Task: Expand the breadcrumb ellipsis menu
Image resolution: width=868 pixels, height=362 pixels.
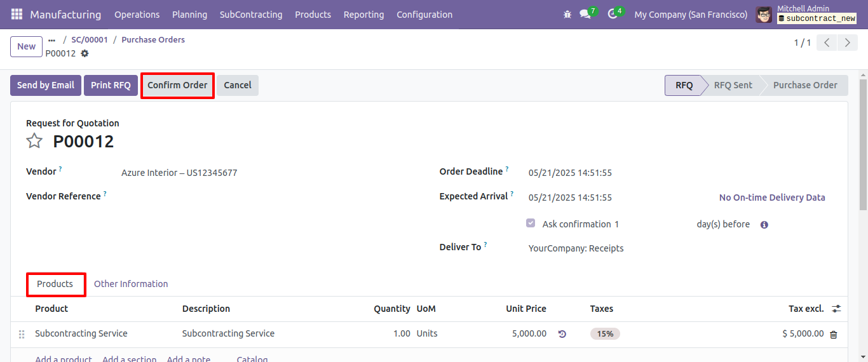Action: pos(51,40)
